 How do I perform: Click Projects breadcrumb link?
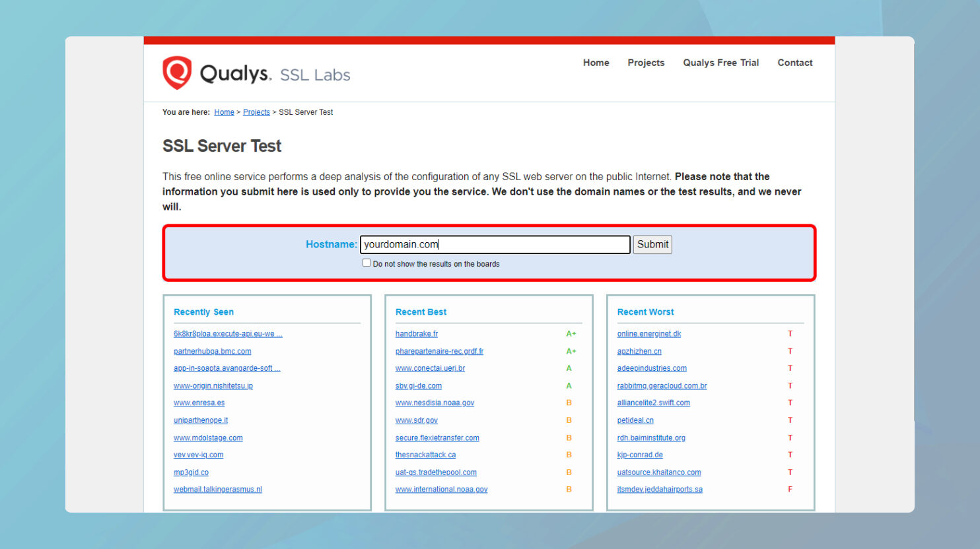[256, 113]
